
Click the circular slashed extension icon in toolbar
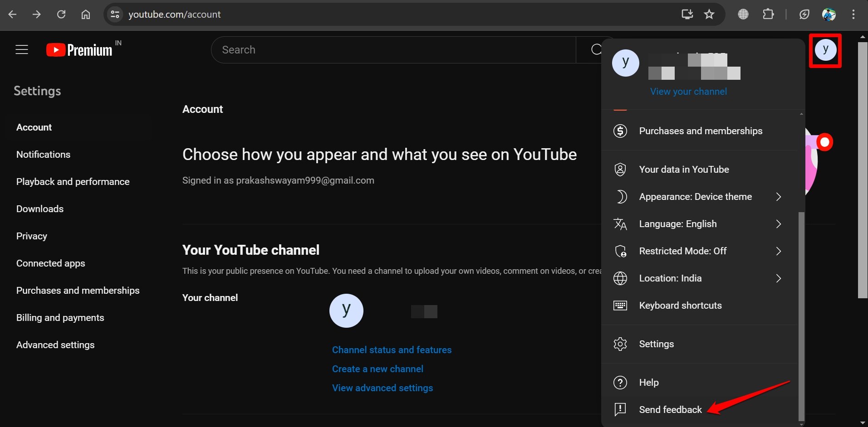pos(804,15)
